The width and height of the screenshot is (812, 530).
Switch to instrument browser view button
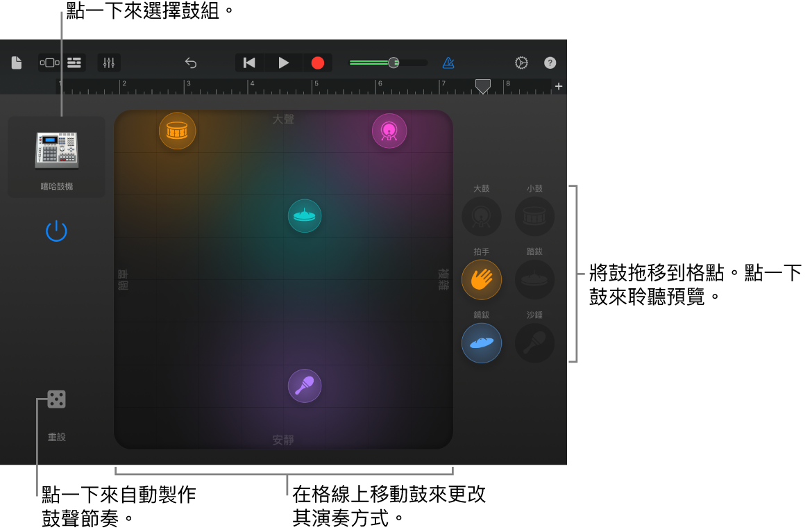(50, 63)
